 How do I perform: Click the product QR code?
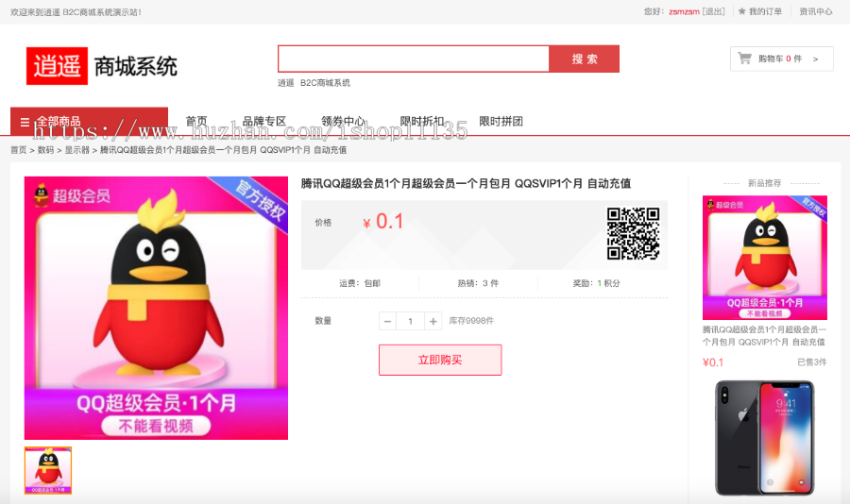(x=633, y=233)
